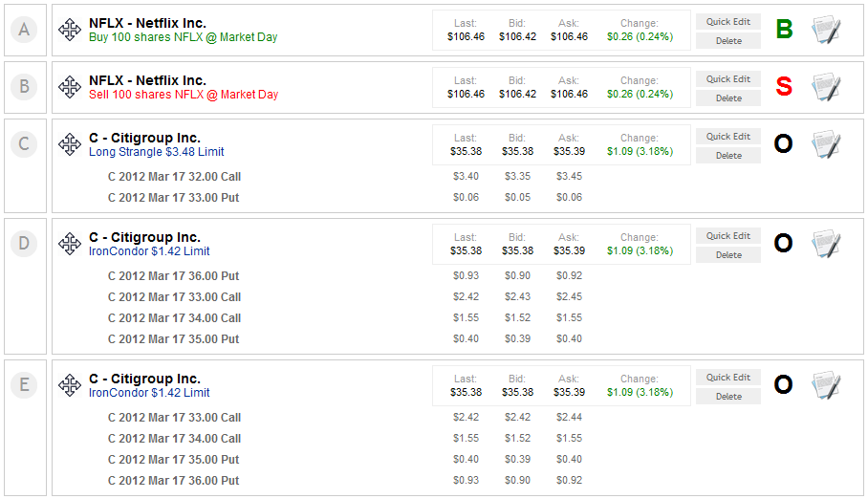Viewport: 868px width, 499px height.
Task: Open the notes icon for Long Strangle order
Action: tap(826, 144)
